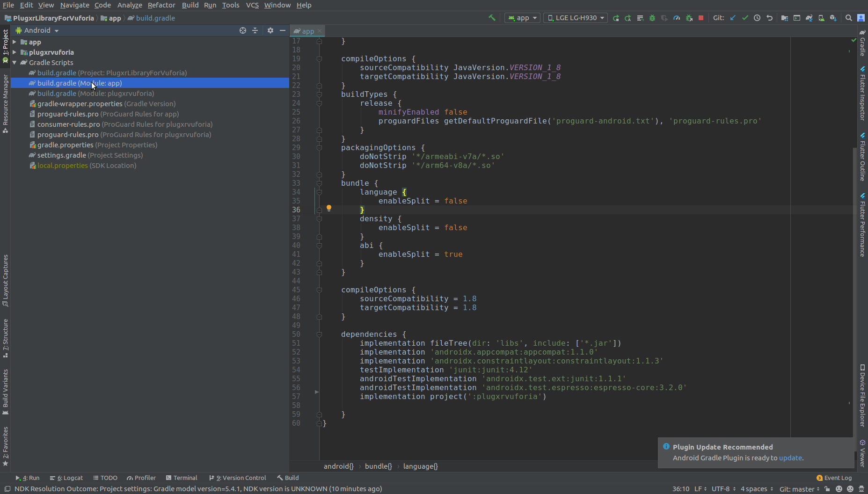Viewport: 868px width, 494px height.
Task: Open the app run configuration dropdown
Action: tap(523, 18)
